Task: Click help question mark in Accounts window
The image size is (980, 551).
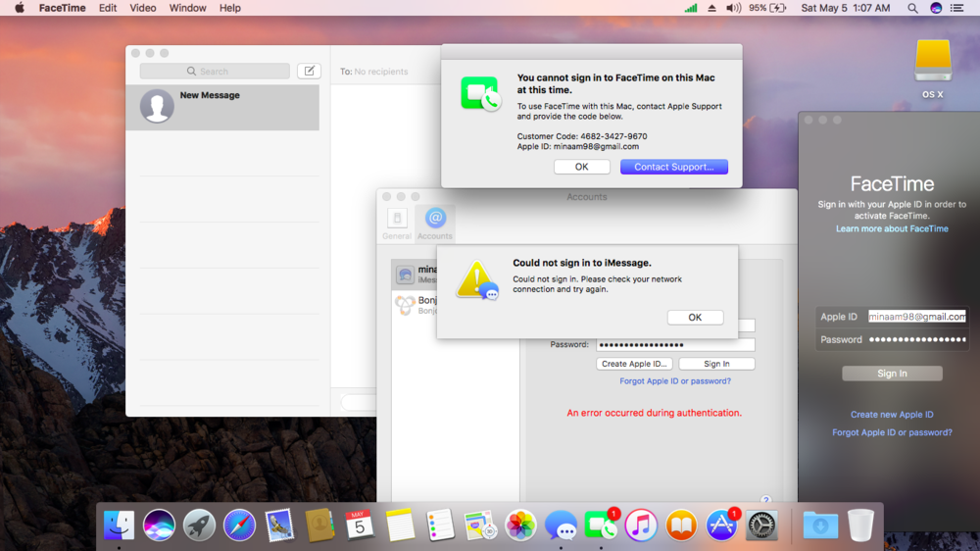Action: click(765, 499)
